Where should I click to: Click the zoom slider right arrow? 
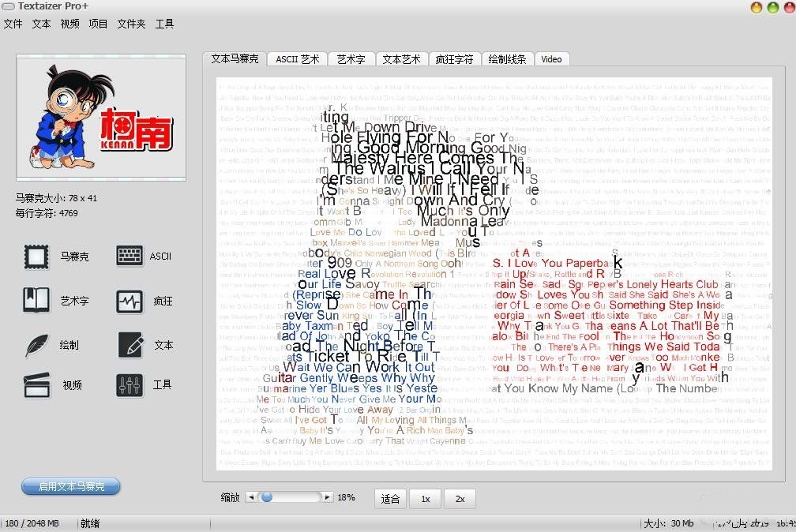pyautogui.click(x=328, y=497)
